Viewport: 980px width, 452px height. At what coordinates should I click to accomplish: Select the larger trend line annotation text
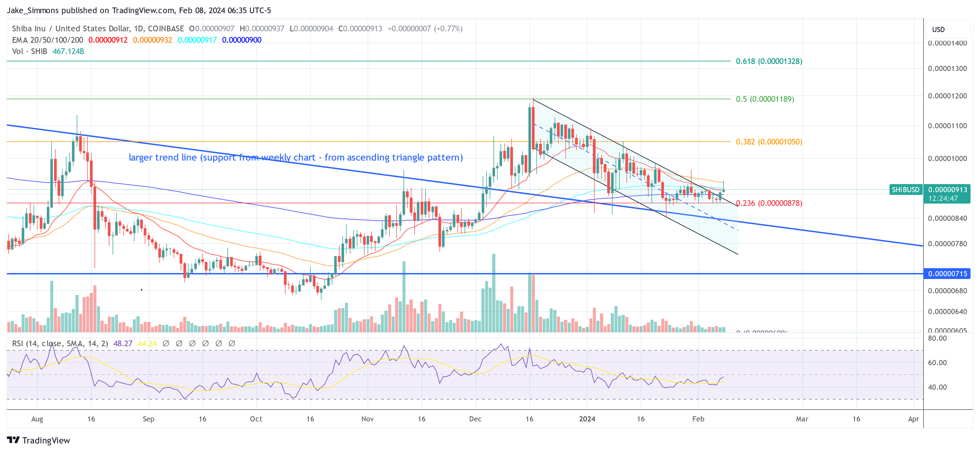[296, 157]
